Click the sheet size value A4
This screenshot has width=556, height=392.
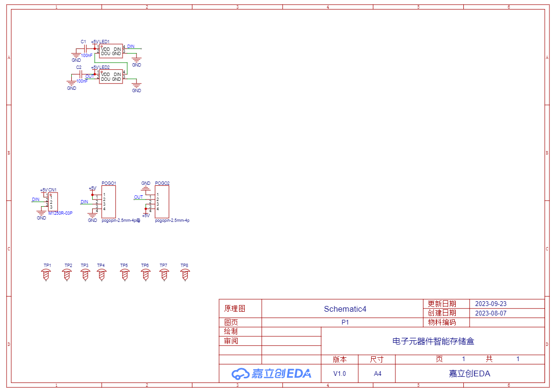tap(378, 373)
